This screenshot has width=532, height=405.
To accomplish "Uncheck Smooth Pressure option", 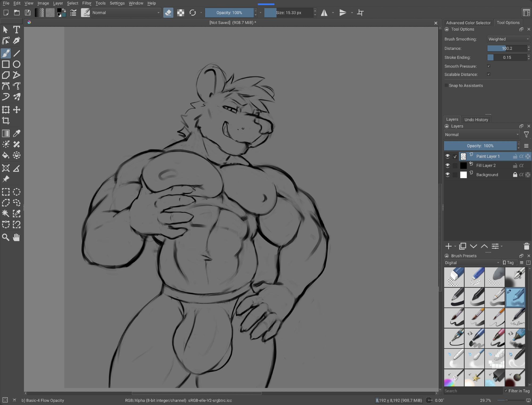I will click(x=489, y=66).
